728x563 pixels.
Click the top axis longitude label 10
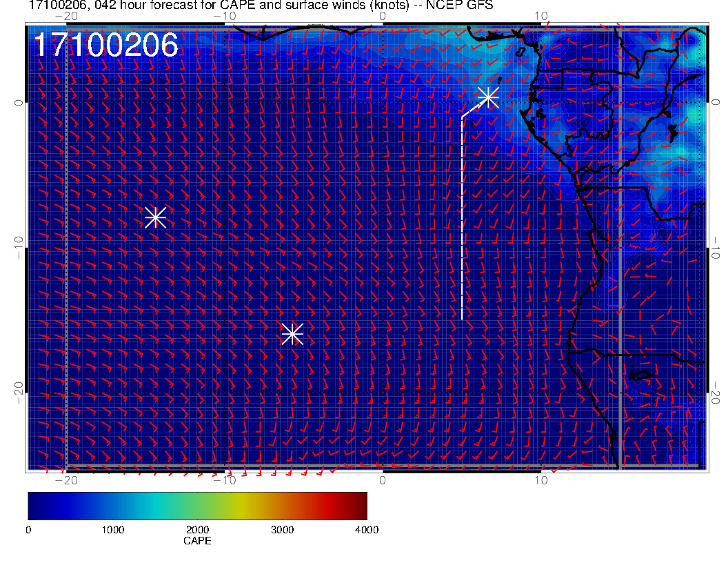tap(541, 17)
